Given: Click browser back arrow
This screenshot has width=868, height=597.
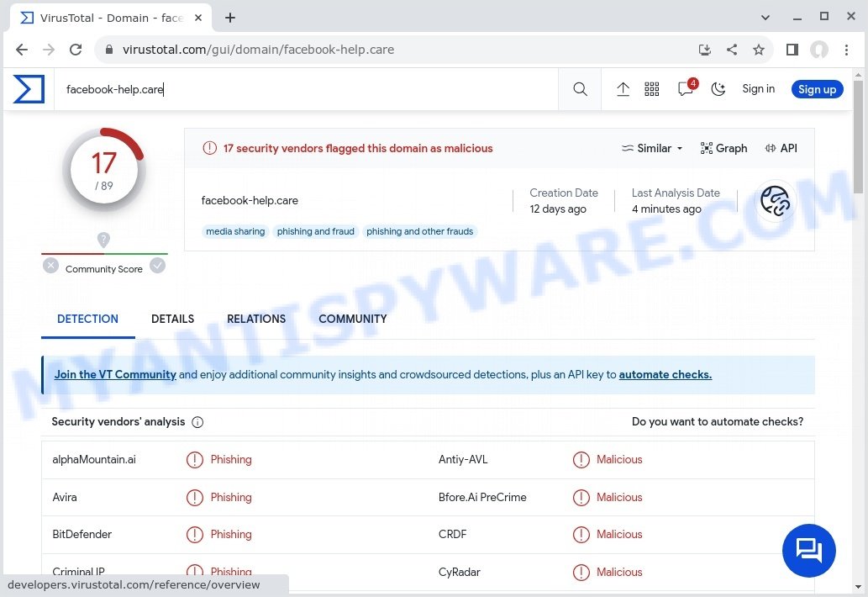Looking at the screenshot, I should click(x=22, y=50).
